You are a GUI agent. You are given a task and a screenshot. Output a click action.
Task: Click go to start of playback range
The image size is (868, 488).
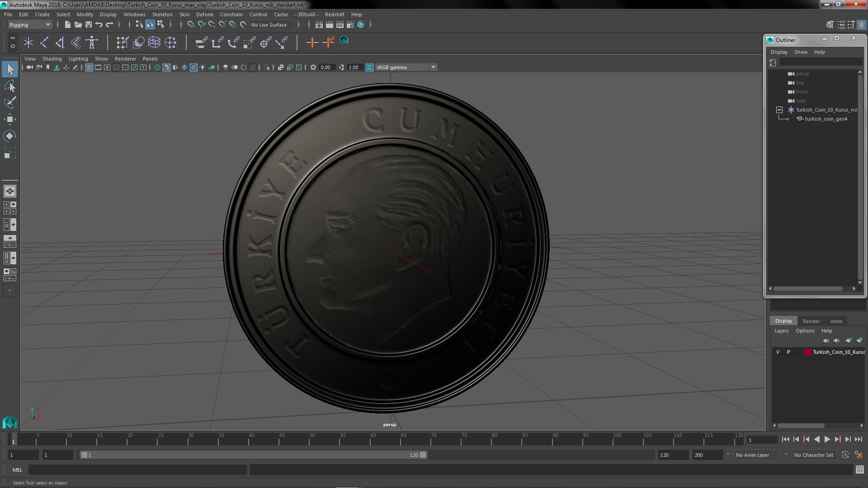click(785, 439)
